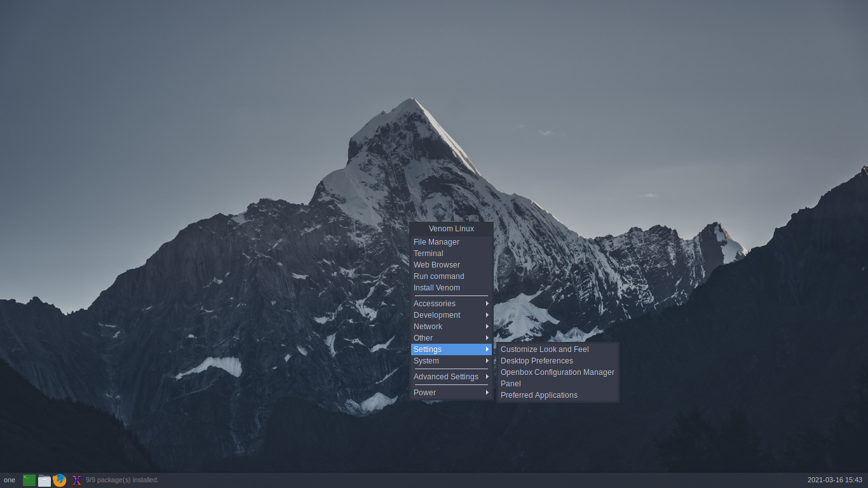The image size is (868, 488).
Task: Select the Run command menu entry
Action: pyautogui.click(x=451, y=276)
